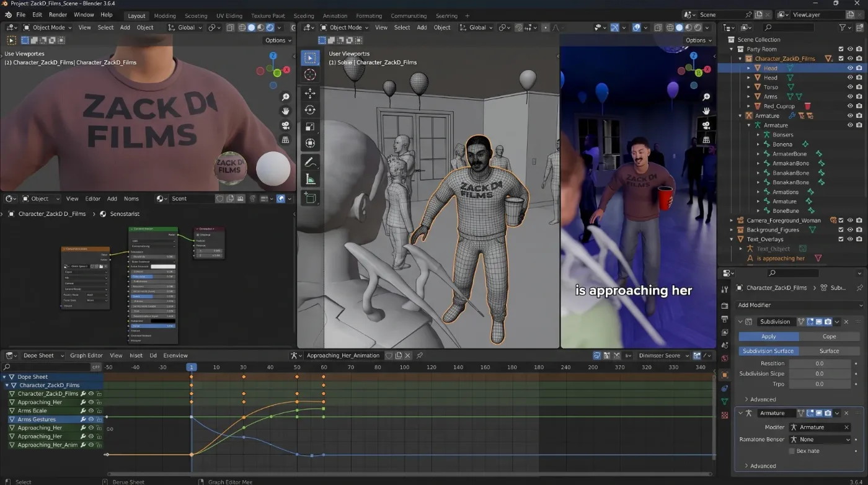Image resolution: width=868 pixels, height=485 pixels.
Task: Open the Object Data properties tab (green triangle icon)
Action: pyautogui.click(x=724, y=402)
